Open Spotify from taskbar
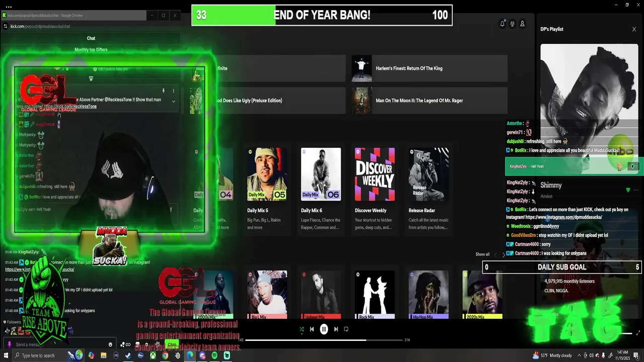The width and height of the screenshot is (644, 362). [214, 355]
